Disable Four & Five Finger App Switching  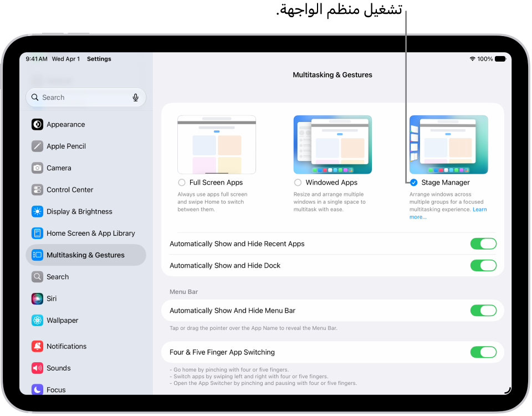click(483, 352)
